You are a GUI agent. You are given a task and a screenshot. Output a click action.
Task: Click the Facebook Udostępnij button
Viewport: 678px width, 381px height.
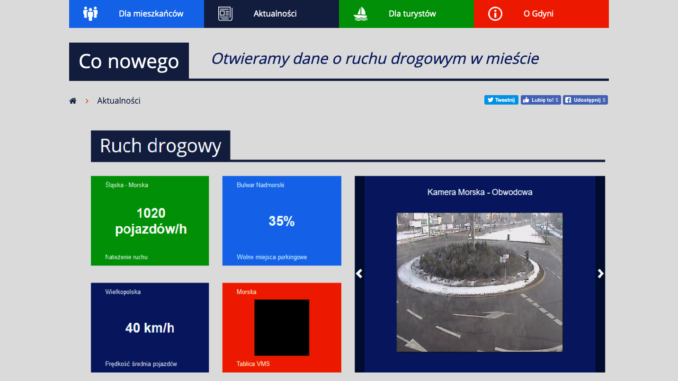585,100
